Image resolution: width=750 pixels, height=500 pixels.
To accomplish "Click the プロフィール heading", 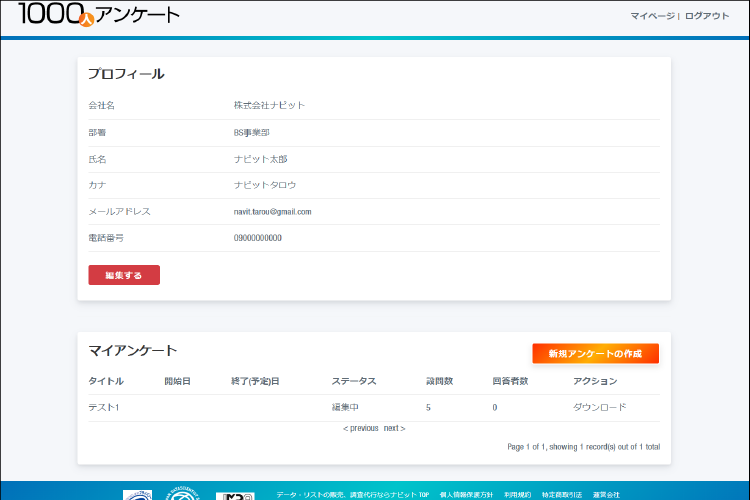I will point(126,74).
